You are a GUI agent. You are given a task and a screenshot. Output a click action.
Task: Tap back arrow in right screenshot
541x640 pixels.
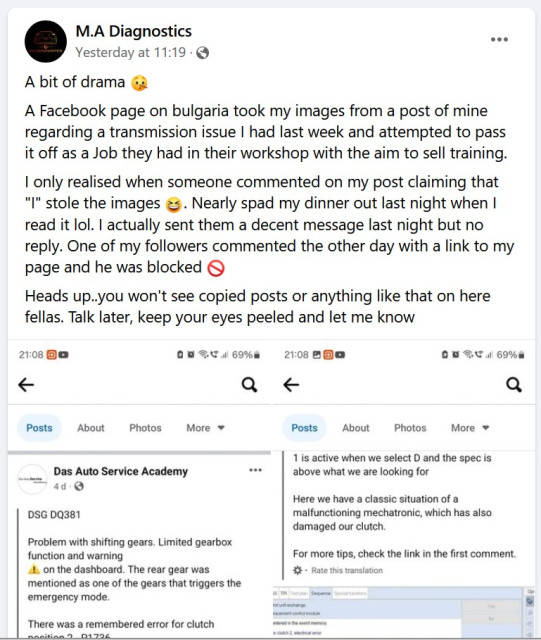pyautogui.click(x=291, y=384)
